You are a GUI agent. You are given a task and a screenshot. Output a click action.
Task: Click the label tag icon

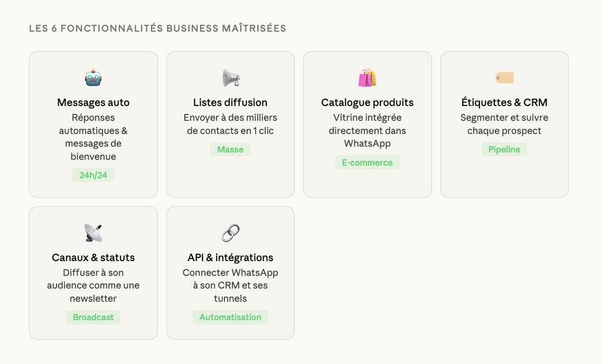point(504,78)
